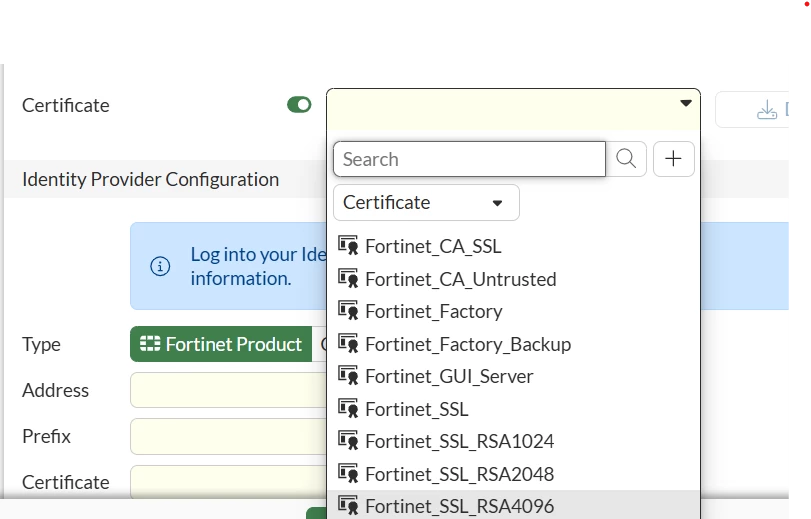Select Fortinet_CA_SSL certificate
This screenshot has width=811, height=519.
513,246
